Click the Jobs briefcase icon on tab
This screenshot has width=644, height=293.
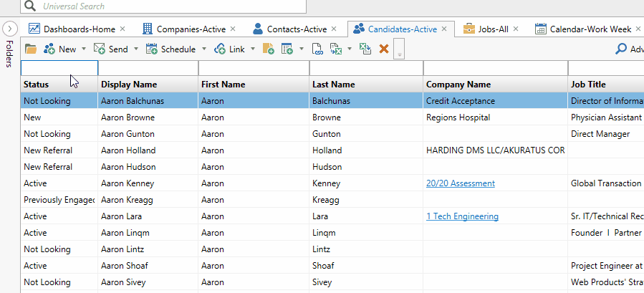[468, 29]
